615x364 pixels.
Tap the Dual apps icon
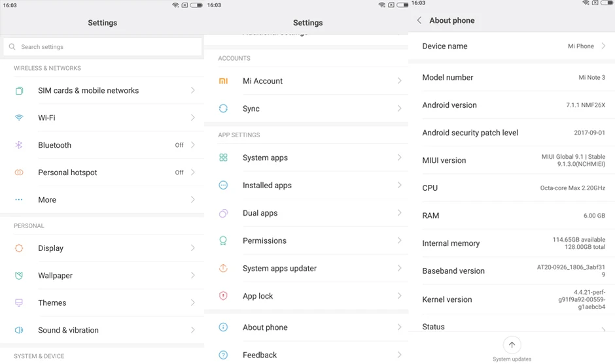click(223, 213)
